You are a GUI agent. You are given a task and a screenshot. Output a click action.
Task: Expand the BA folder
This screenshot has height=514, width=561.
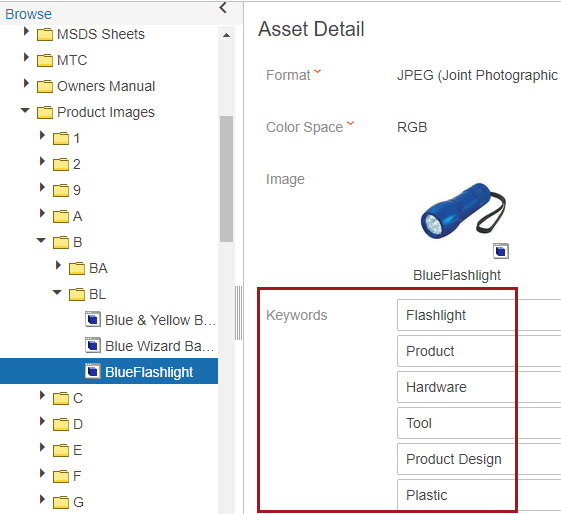pos(58,265)
